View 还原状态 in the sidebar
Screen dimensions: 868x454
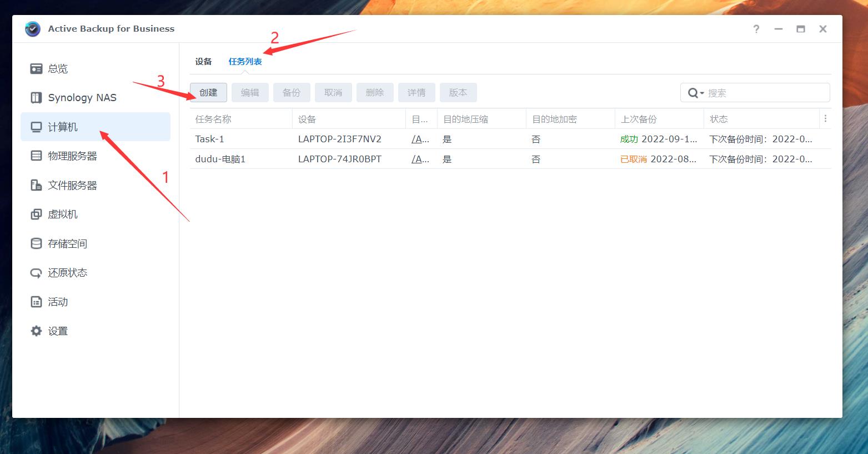pyautogui.click(x=96, y=273)
